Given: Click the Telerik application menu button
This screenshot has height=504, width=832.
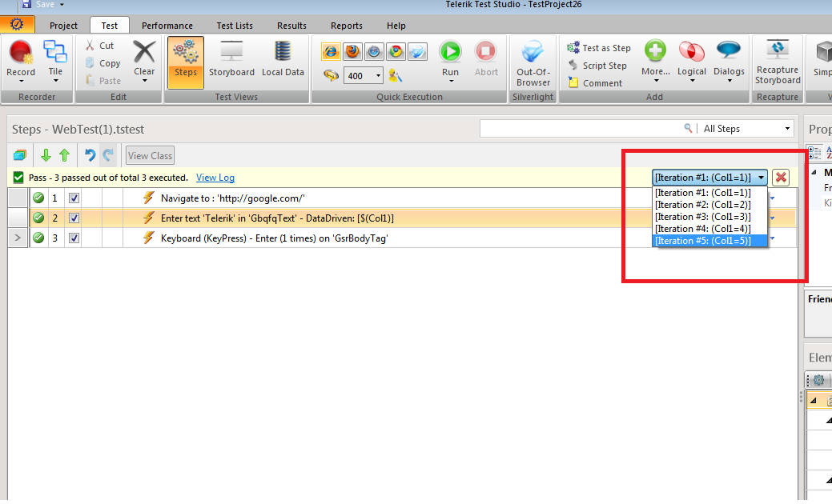Looking at the screenshot, I should click(x=17, y=24).
